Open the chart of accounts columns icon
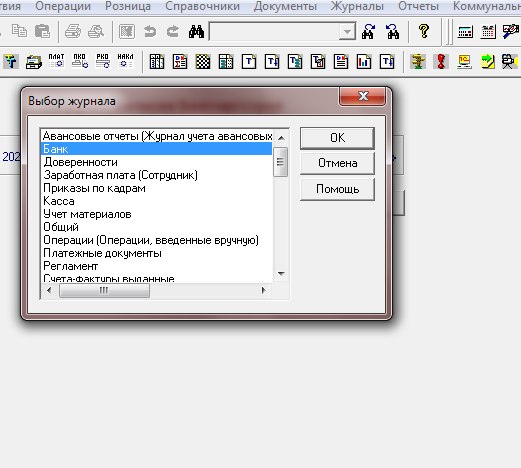This screenshot has height=468, width=521. coord(157,62)
